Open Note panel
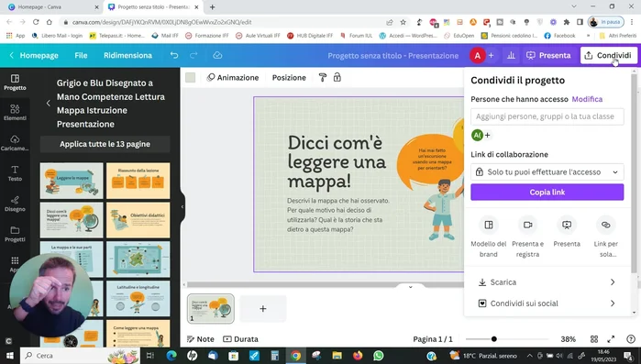Viewport: 641px width, 364px height. [x=200, y=339]
